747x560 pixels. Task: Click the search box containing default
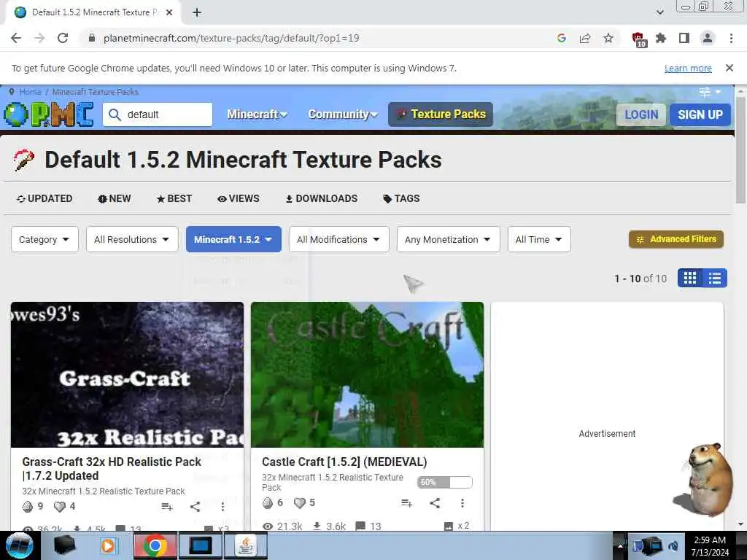point(158,114)
